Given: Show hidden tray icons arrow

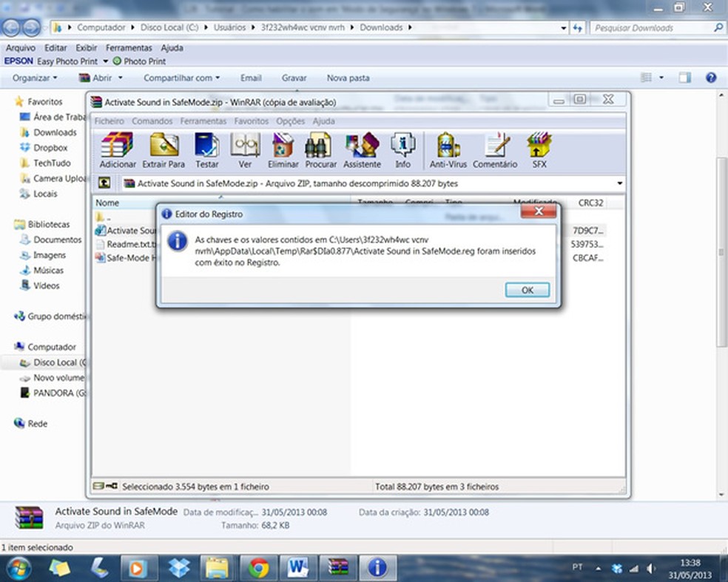Looking at the screenshot, I should click(598, 568).
